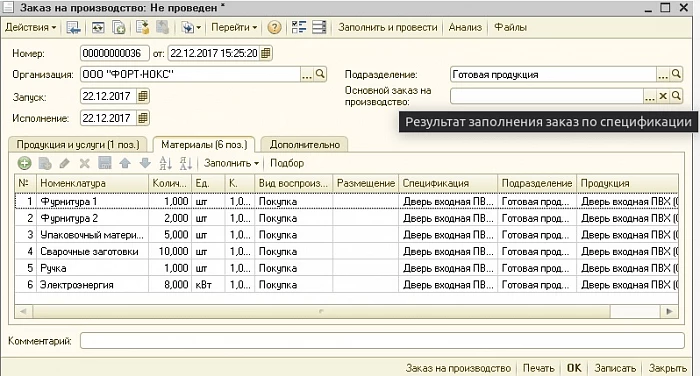Click magnifier in Основной заказ на производство field
Screen dimensions: 700x376
pyautogui.click(x=676, y=96)
